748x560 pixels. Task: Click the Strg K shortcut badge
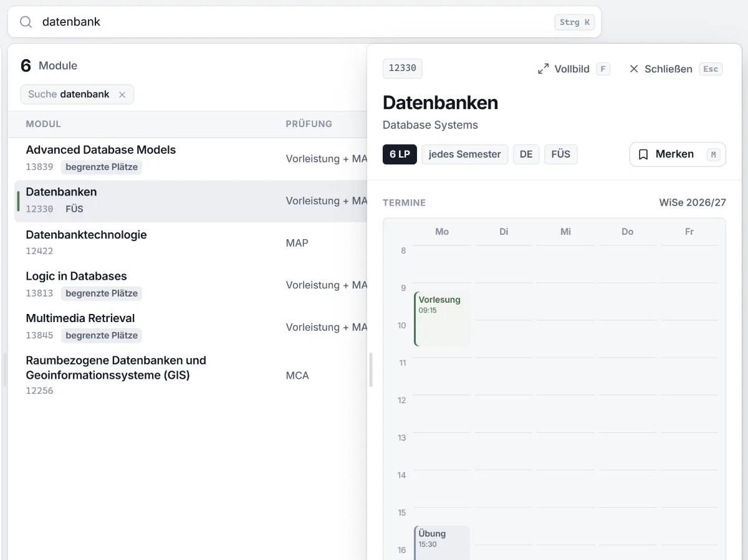pyautogui.click(x=574, y=22)
